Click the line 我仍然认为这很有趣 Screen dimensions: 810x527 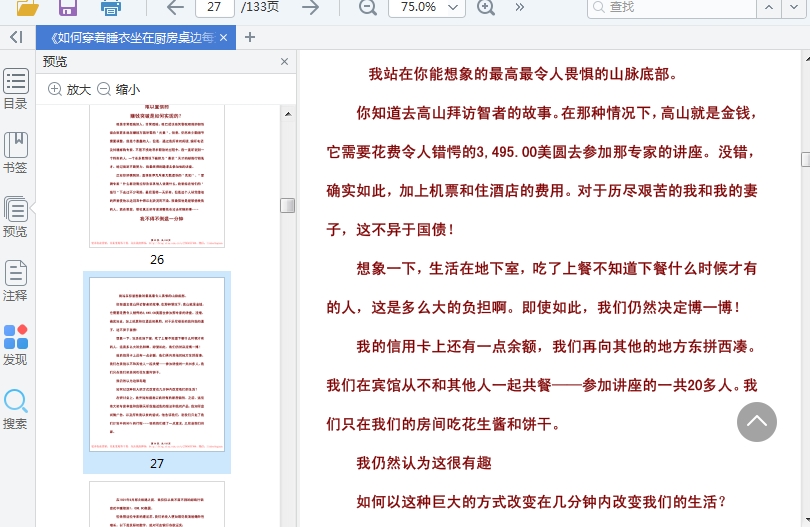click(424, 463)
